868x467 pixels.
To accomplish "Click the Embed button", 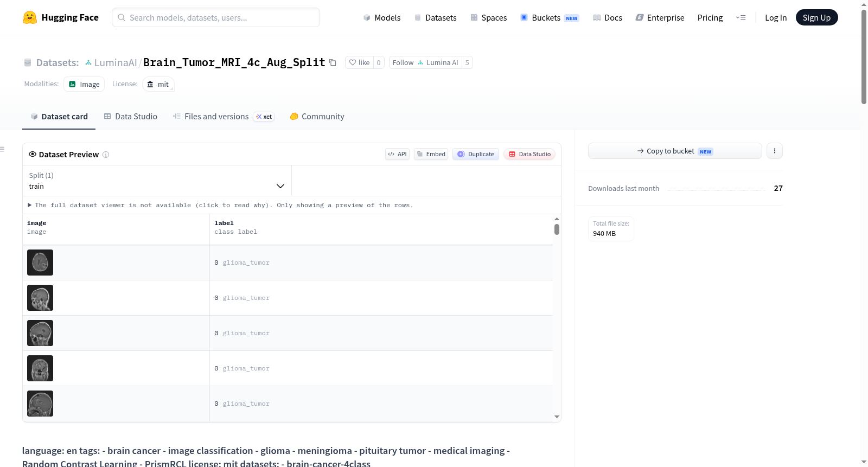I will pyautogui.click(x=431, y=154).
